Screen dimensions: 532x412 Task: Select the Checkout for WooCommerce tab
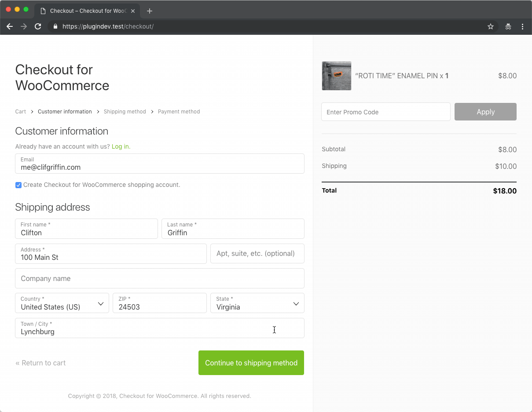click(88, 11)
